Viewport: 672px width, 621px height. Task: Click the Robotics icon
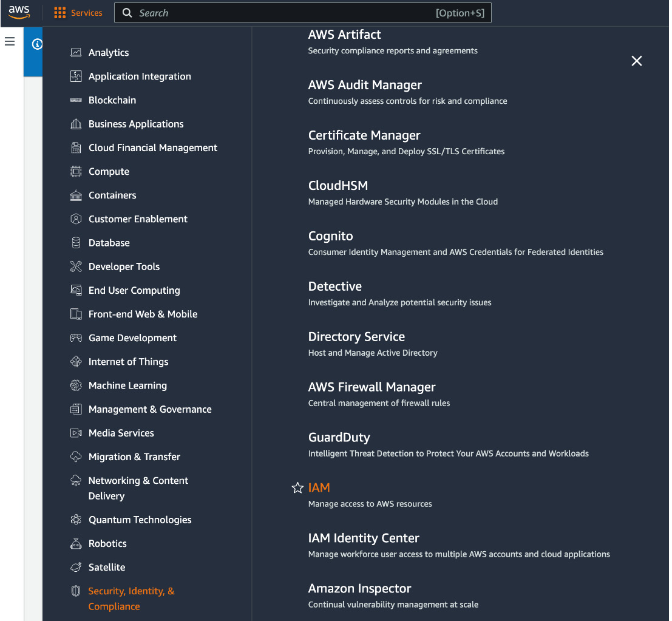tap(76, 543)
